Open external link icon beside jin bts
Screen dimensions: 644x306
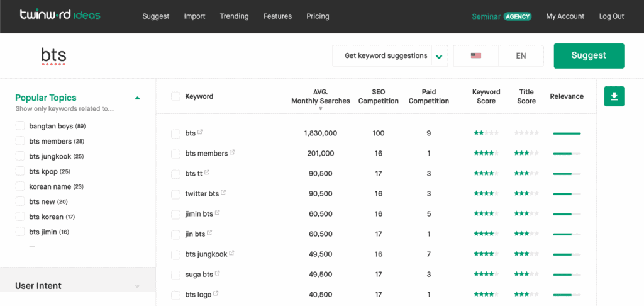coord(209,233)
